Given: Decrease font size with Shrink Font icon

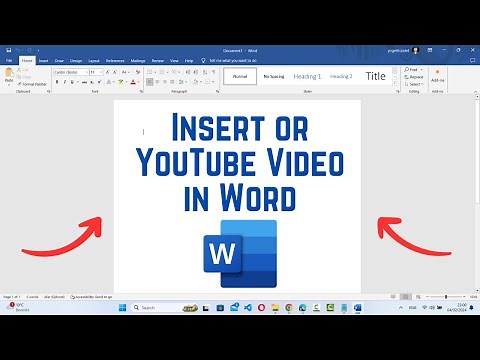Looking at the screenshot, I should 115,72.
